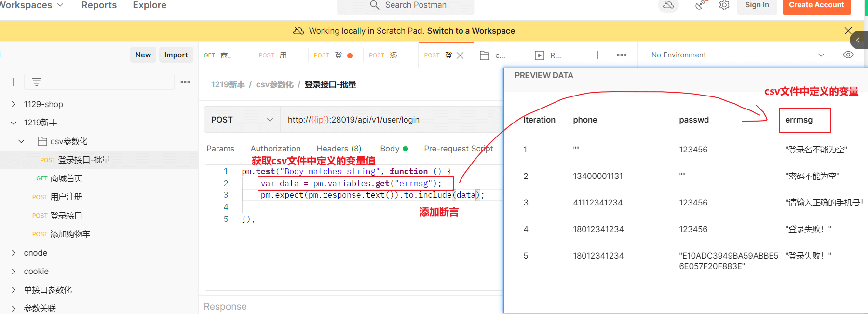The width and height of the screenshot is (868, 314).
Task: Click the Response section label
Action: point(225,306)
